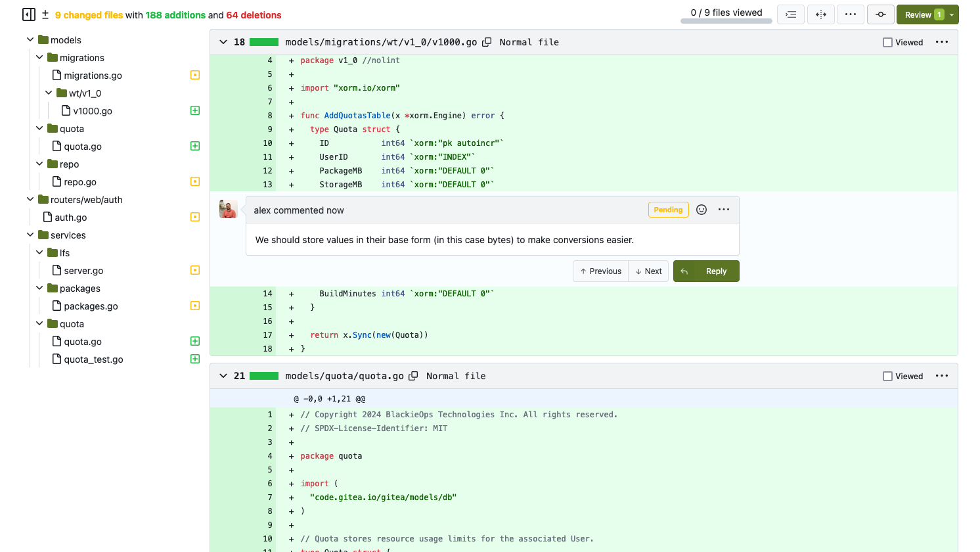
Task: Click the hunk header @ -0,0 +1,21 @@
Action: tap(329, 399)
